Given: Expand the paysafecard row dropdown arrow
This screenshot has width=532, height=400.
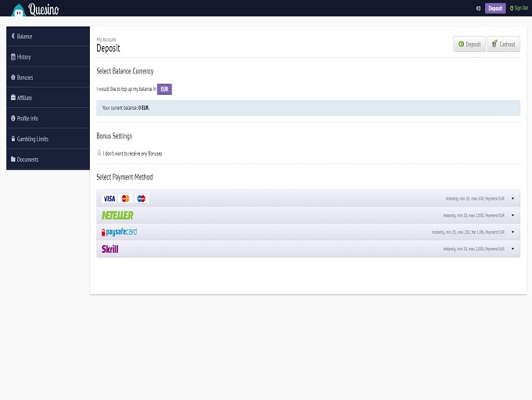Looking at the screenshot, I should [x=512, y=232].
